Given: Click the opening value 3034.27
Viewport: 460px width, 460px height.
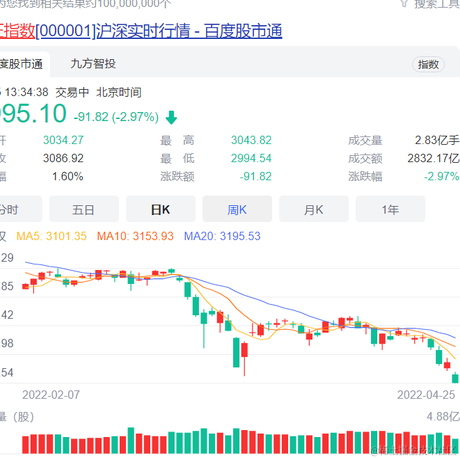Looking at the screenshot, I should (63, 140).
